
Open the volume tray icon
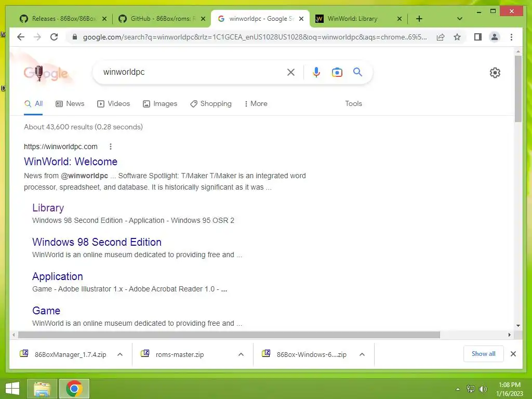coord(483,389)
